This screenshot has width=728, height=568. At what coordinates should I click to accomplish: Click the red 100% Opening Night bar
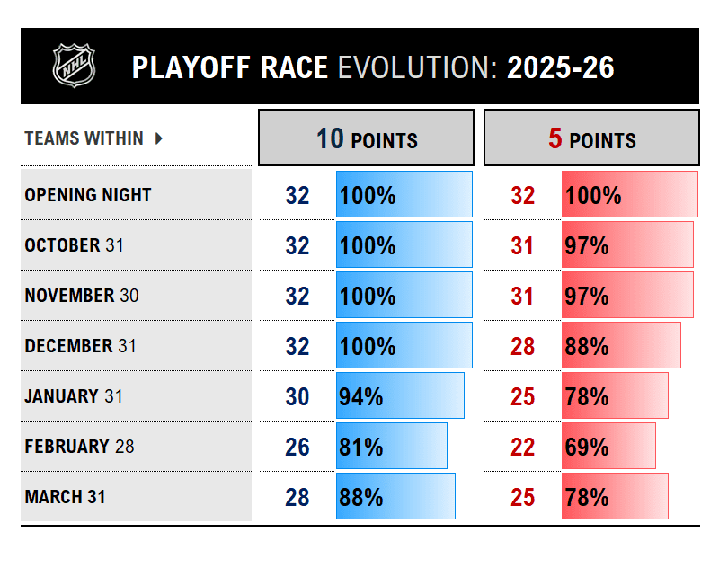coord(629,195)
